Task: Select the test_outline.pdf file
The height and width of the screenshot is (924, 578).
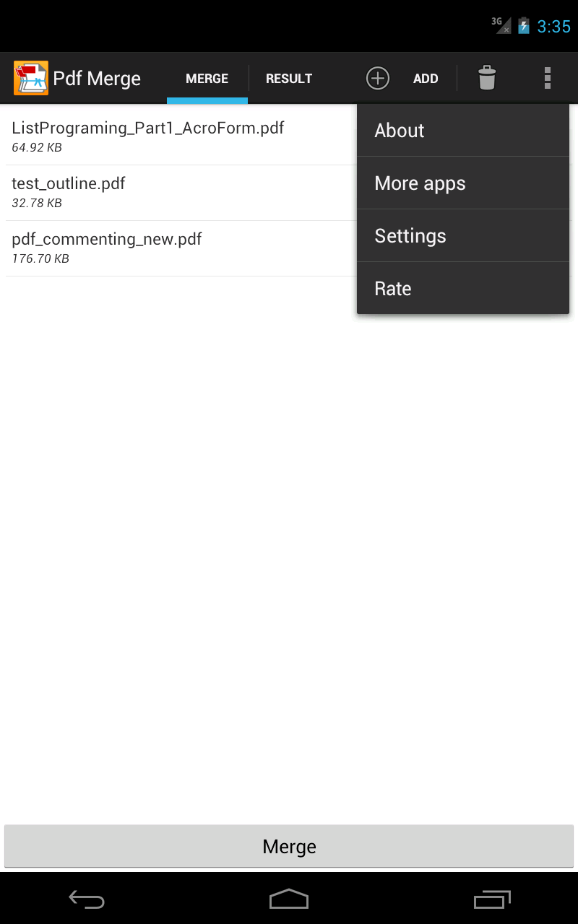Action: click(x=69, y=191)
